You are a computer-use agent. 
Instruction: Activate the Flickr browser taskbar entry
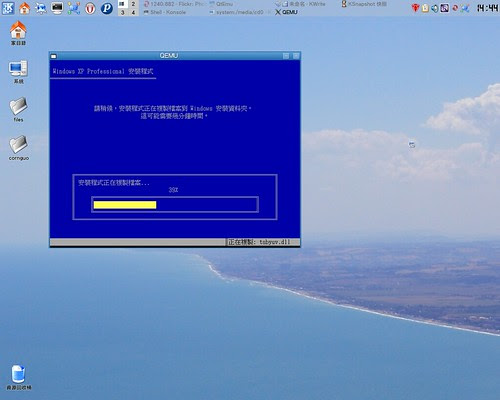(174, 4)
